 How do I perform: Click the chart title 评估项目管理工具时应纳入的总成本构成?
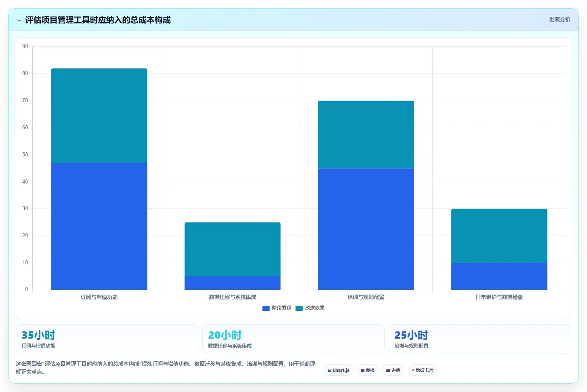point(98,20)
